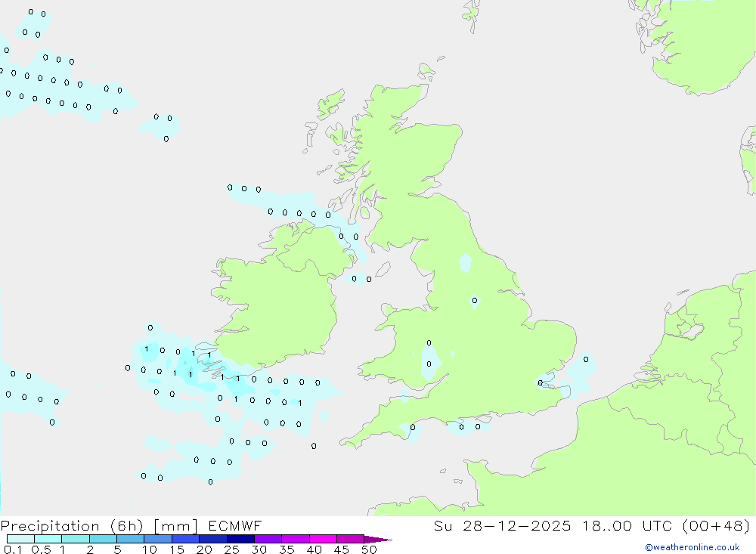
Task: Click the 35–40 mm purple legend swatch
Action: tap(296, 539)
